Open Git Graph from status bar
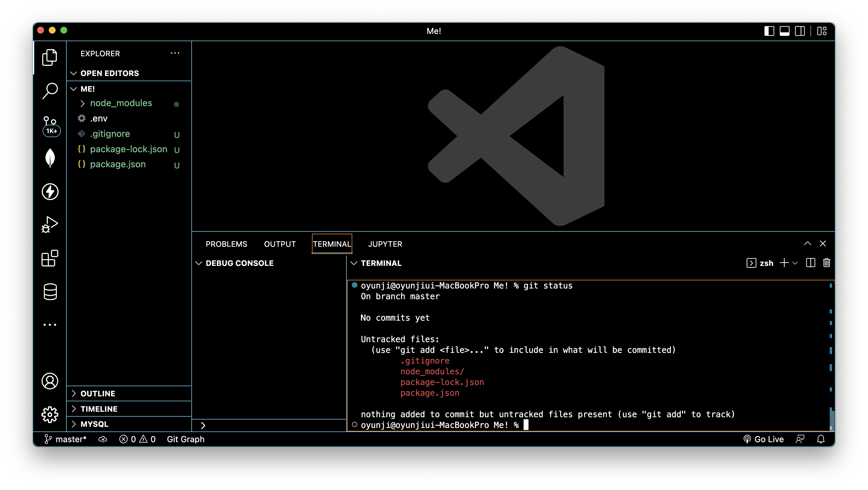Viewport: 868px width, 490px height. 186,439
